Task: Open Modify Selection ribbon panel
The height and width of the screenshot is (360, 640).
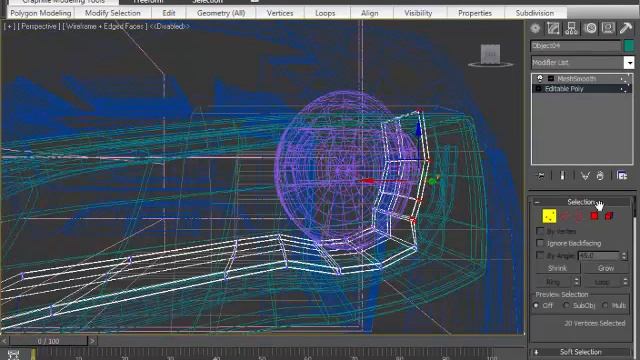Action: point(113,13)
